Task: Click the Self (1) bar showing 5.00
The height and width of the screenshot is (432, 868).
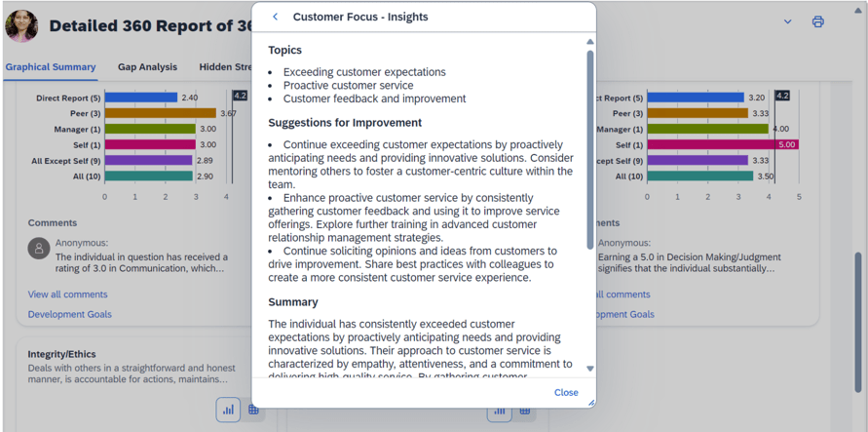Action: point(722,144)
